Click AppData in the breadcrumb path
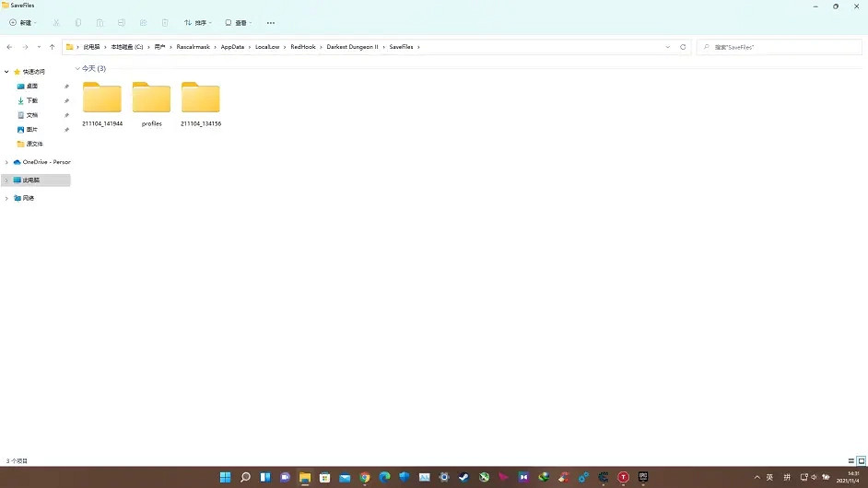This screenshot has width=868, height=488. [x=232, y=47]
